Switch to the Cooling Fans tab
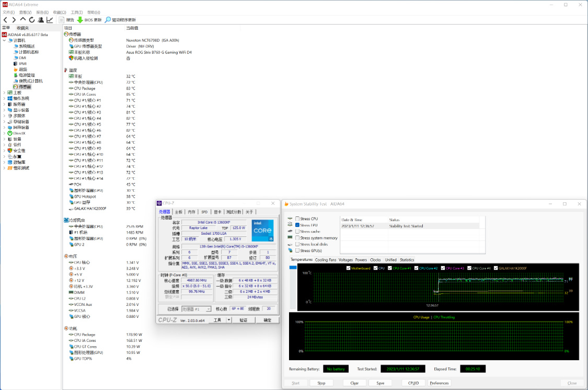This screenshot has width=588, height=390. coord(326,260)
